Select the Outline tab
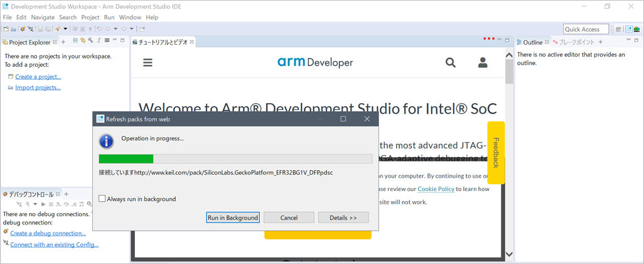The image size is (644, 264). tap(533, 42)
